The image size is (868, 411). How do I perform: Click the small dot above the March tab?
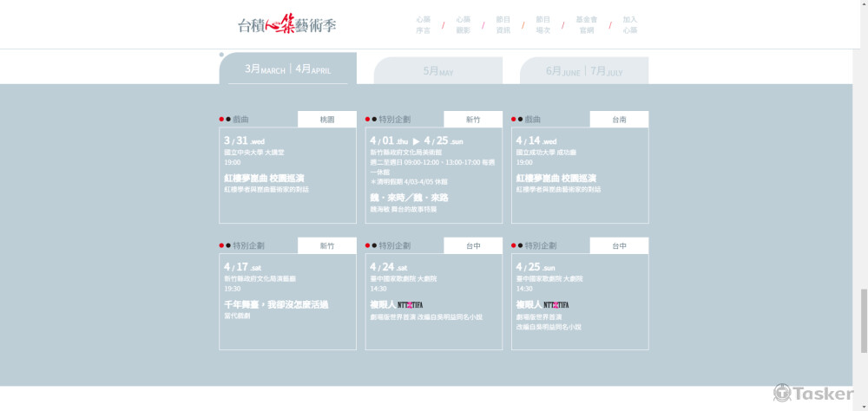pyautogui.click(x=221, y=55)
